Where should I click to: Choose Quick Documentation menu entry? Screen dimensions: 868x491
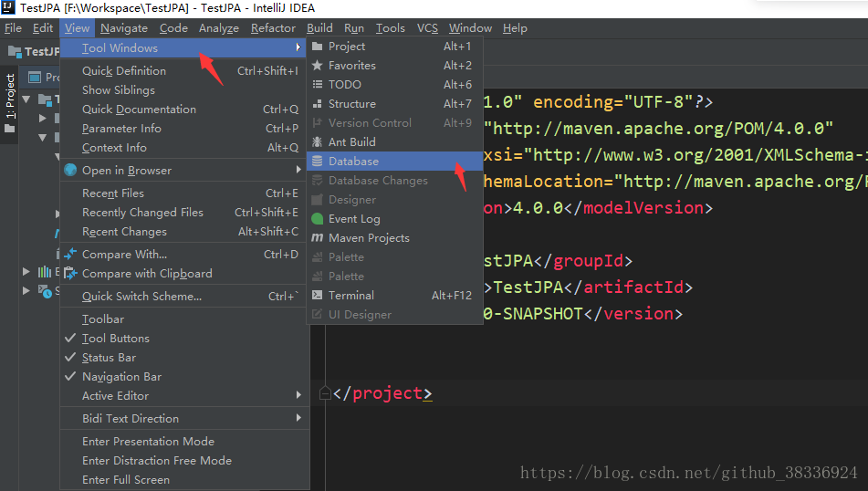tap(184, 109)
